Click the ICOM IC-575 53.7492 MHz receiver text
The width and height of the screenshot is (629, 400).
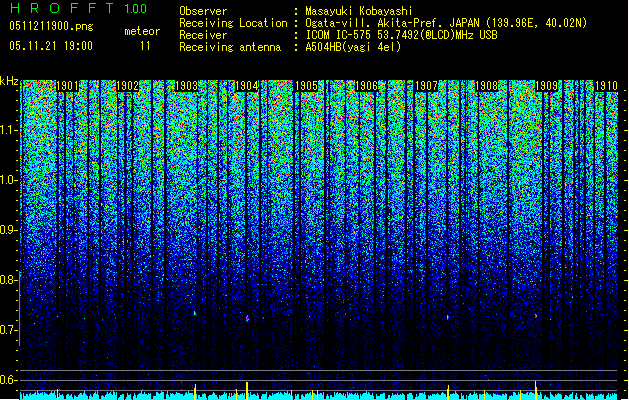(x=401, y=35)
